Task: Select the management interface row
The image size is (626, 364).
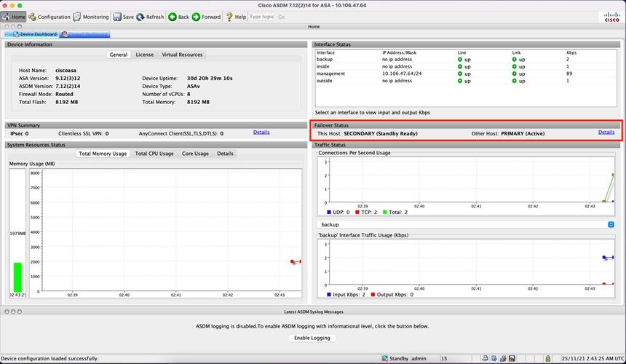Action: coord(466,74)
